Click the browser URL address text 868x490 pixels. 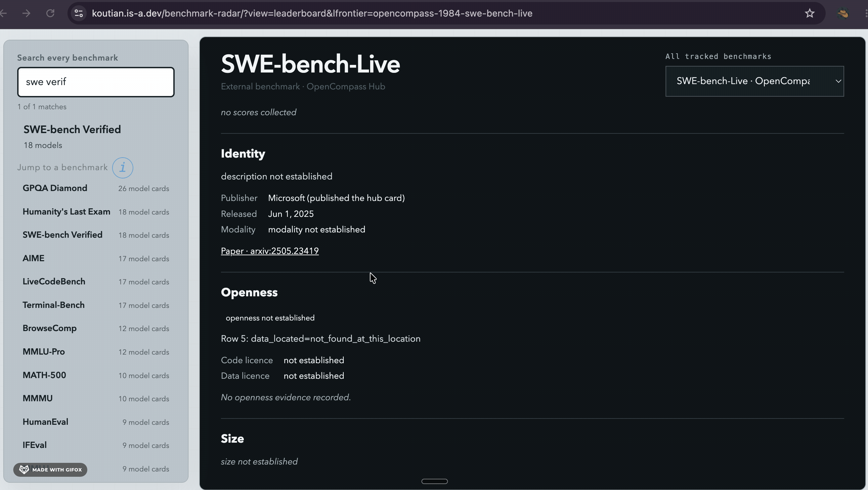[312, 14]
